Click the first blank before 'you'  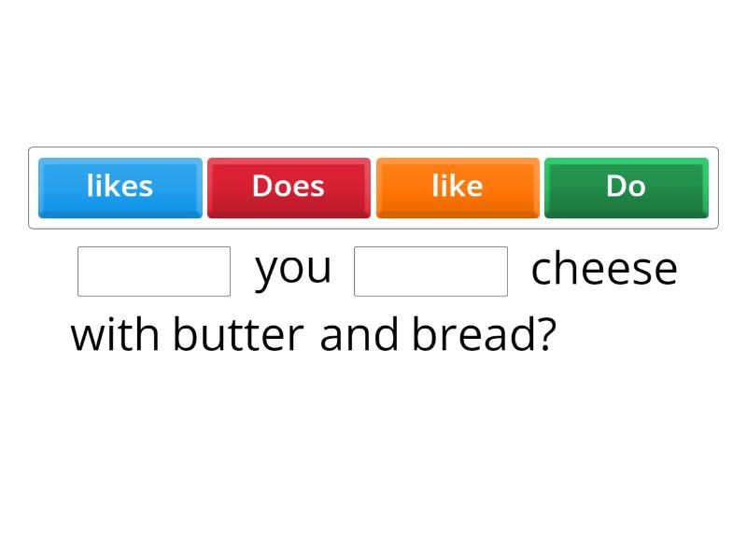pyautogui.click(x=153, y=270)
